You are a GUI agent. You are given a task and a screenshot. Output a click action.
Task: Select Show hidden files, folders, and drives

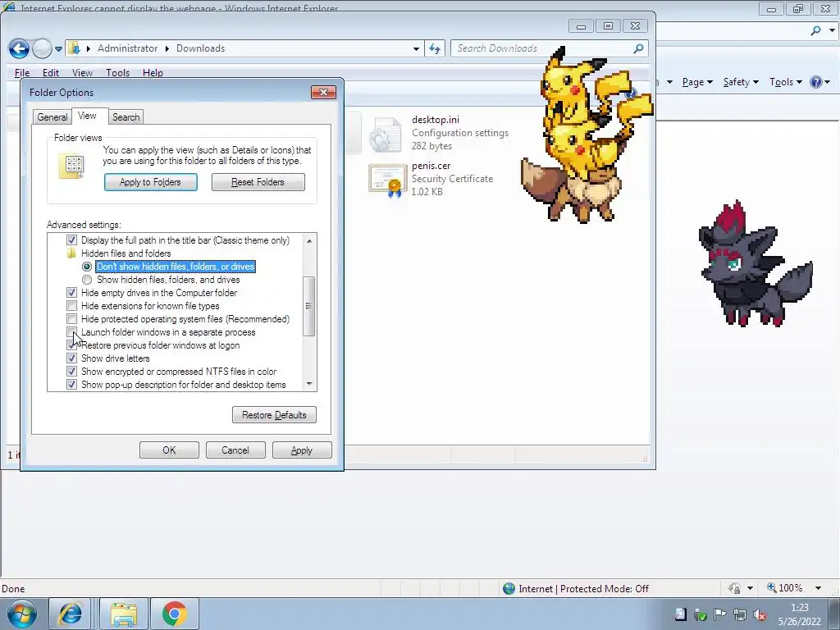click(87, 280)
